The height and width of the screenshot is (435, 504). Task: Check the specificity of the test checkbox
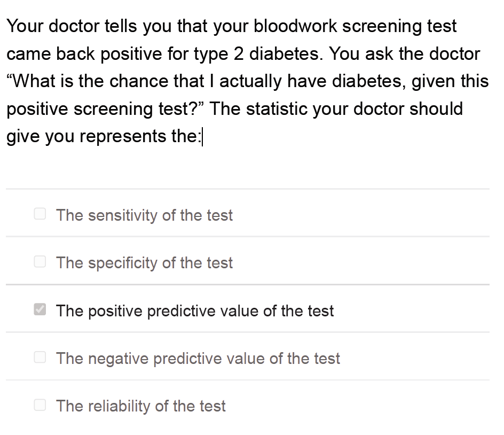40,262
